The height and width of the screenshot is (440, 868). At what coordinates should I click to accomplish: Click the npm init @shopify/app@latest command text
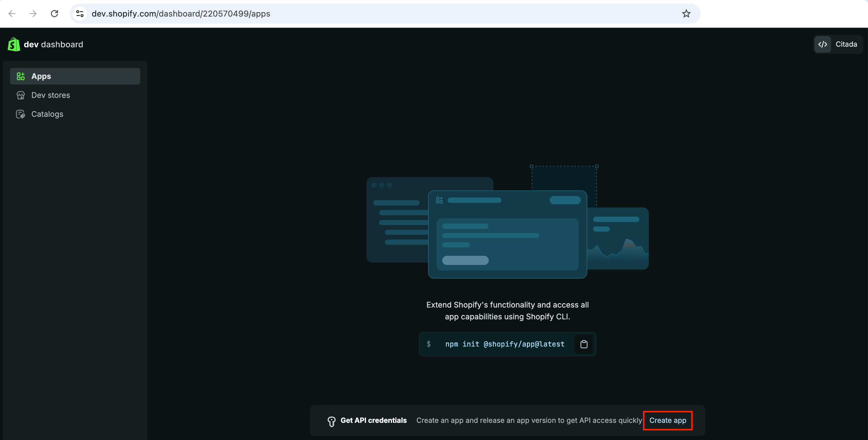[x=505, y=344]
